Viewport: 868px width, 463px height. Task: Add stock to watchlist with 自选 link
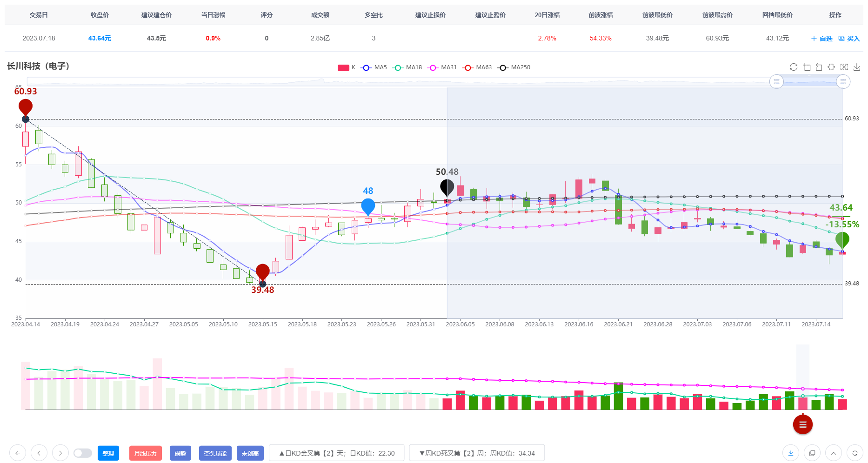822,39
